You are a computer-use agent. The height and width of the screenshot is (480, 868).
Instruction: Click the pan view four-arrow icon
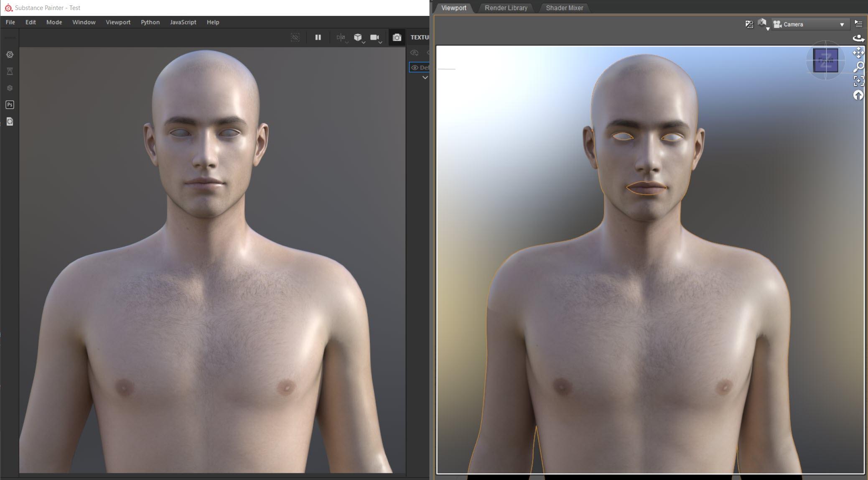[858, 53]
